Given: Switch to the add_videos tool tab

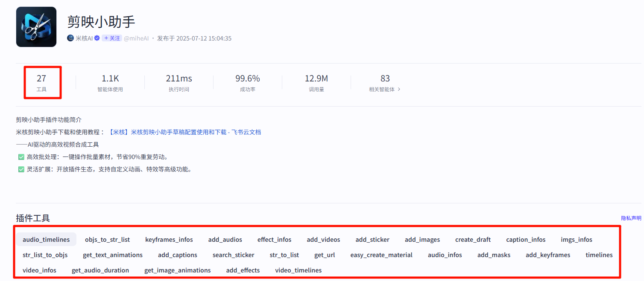Looking at the screenshot, I should click(x=323, y=240).
